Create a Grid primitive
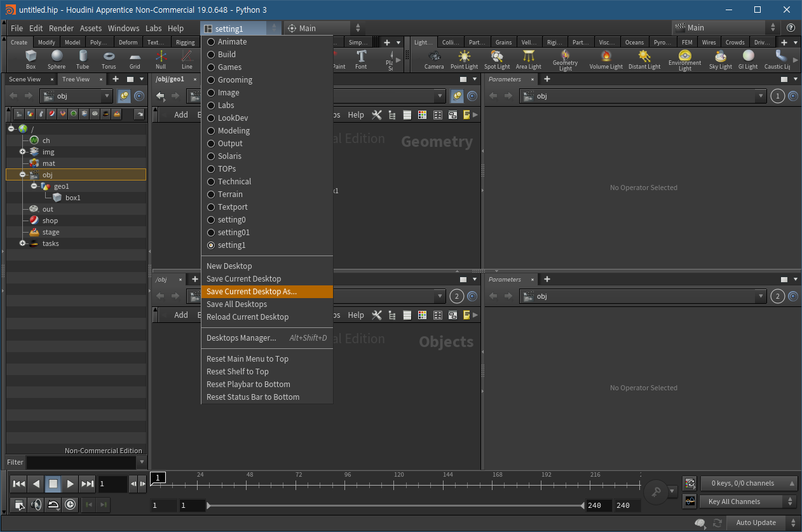This screenshot has height=532, width=802. click(x=135, y=60)
